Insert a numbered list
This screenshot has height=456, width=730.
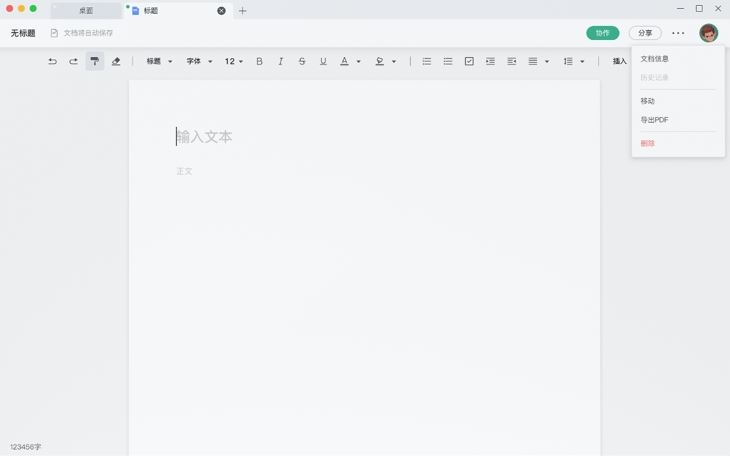coord(426,61)
